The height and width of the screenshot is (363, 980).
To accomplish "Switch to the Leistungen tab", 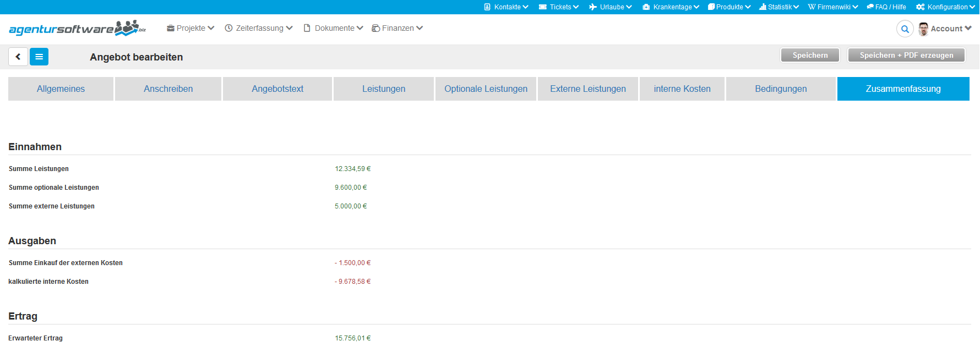I will 384,89.
